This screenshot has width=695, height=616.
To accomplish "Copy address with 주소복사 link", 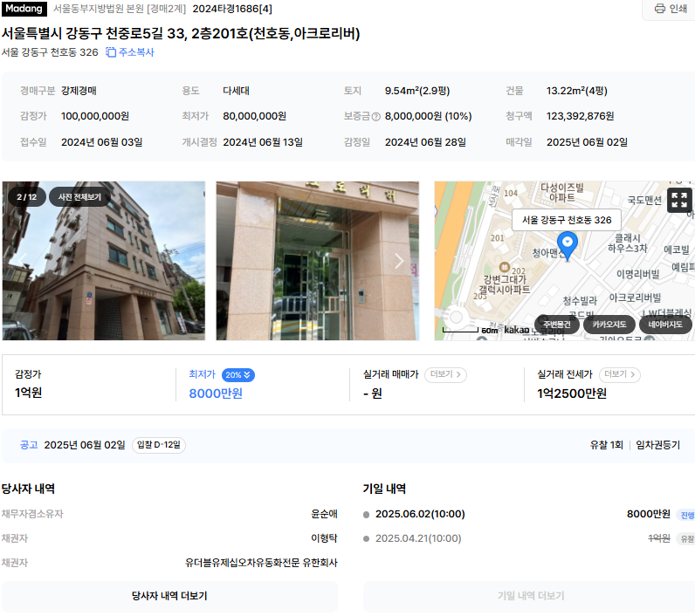I will 130,52.
